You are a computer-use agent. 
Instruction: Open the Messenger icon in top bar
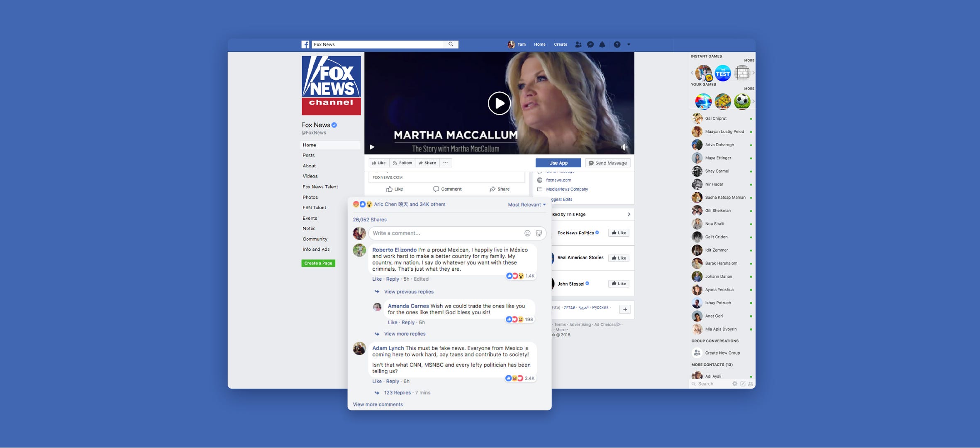pyautogui.click(x=590, y=44)
